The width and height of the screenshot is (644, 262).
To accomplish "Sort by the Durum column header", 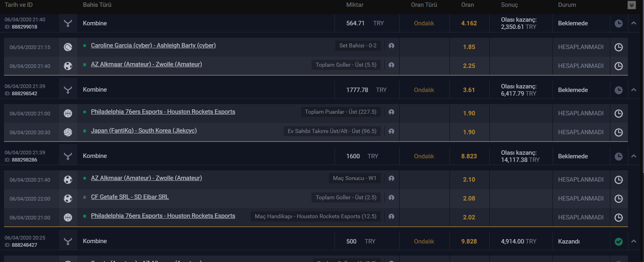I will (x=567, y=5).
